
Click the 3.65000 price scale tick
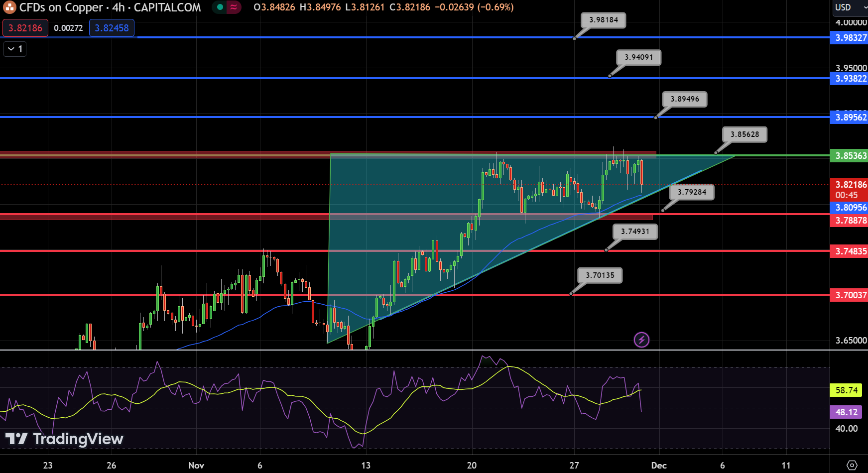pos(851,341)
